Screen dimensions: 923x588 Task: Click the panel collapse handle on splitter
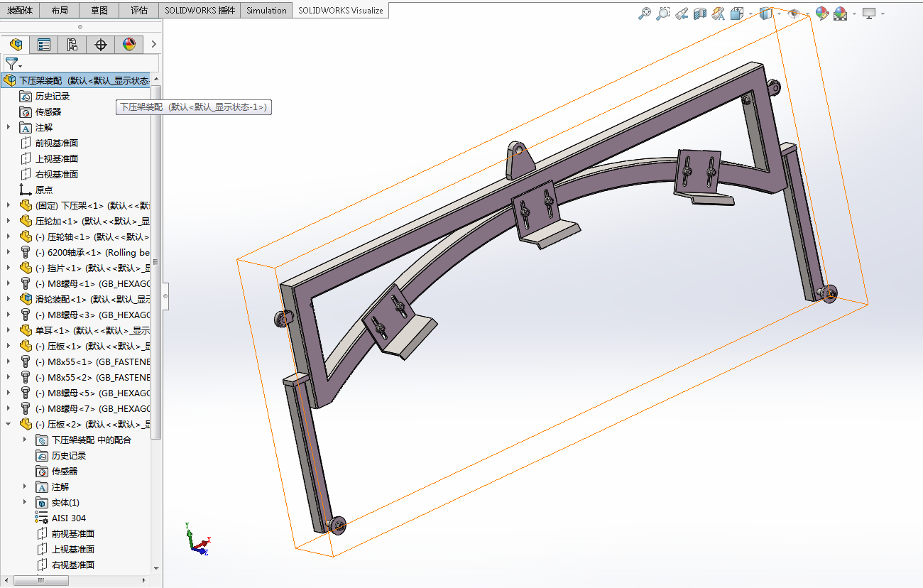pos(165,295)
